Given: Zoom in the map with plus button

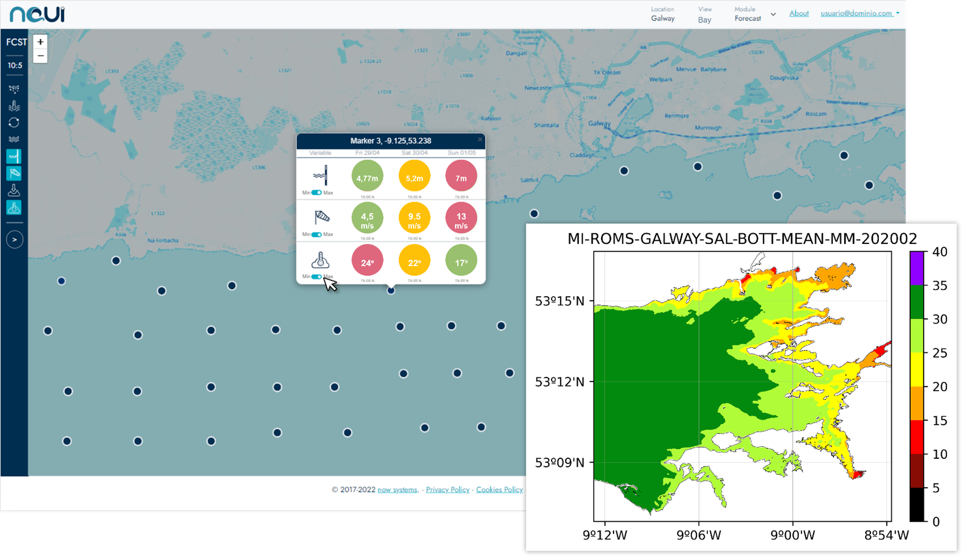Looking at the screenshot, I should click(x=40, y=42).
